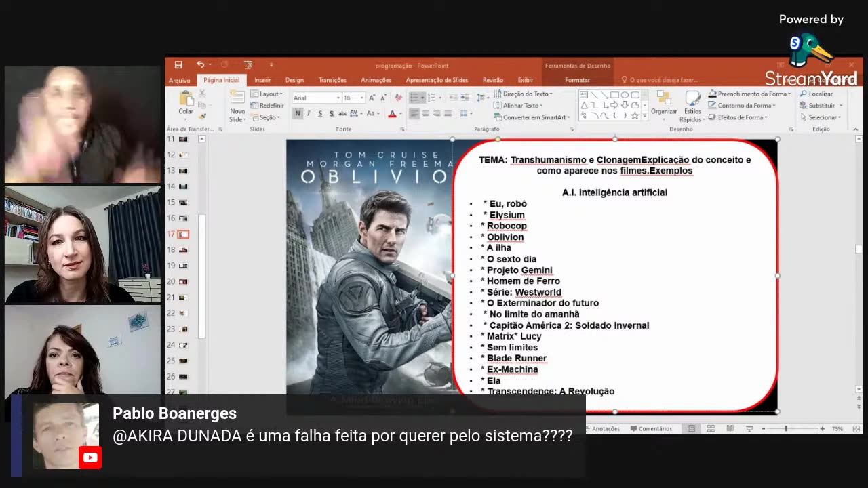Cut the selection with the scissors icon
Viewport: 868px width, 488px height.
point(202,94)
